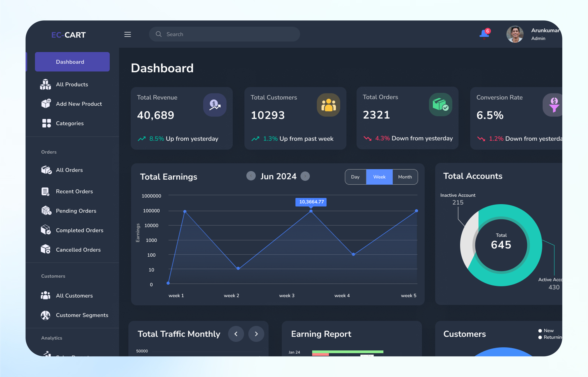
Task: Click next arrow on Total Traffic Monthly
Action: [256, 334]
